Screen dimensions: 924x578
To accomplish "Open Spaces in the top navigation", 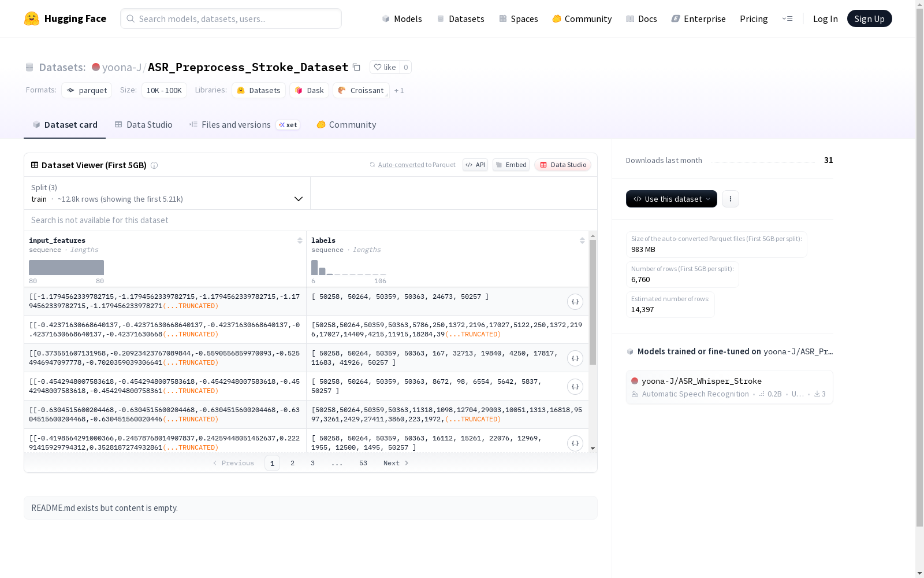I will 519,18.
